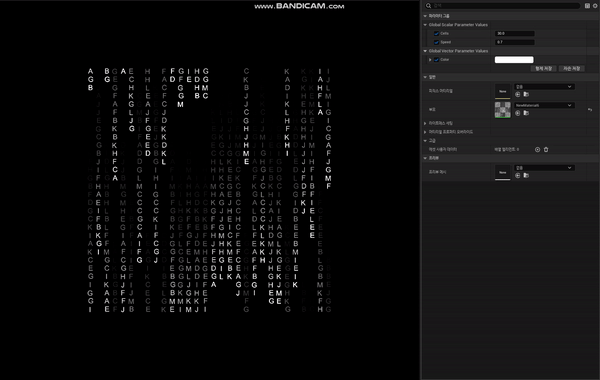The height and width of the screenshot is (380, 600).
Task: Toggle the Speed parameter override checkbox
Action: pos(437,42)
